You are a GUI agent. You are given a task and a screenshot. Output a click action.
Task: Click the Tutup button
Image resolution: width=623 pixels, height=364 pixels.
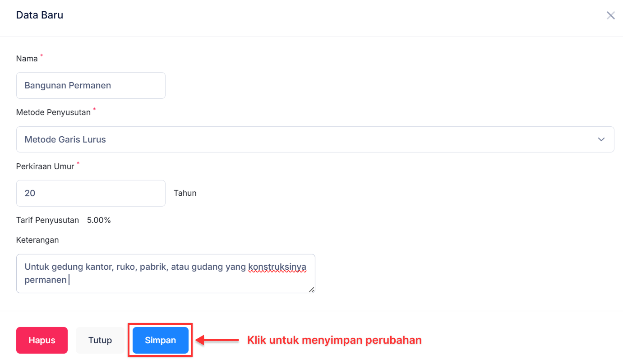coord(100,340)
